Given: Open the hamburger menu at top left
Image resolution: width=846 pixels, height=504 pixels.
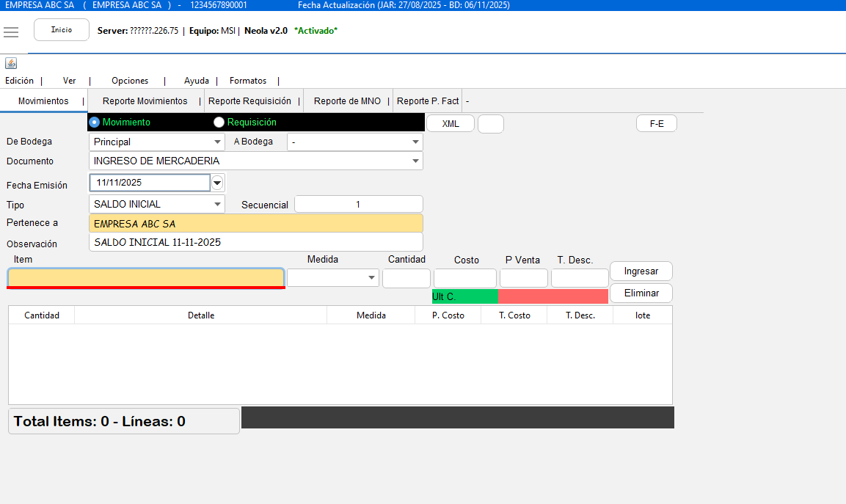Looking at the screenshot, I should (x=11, y=32).
